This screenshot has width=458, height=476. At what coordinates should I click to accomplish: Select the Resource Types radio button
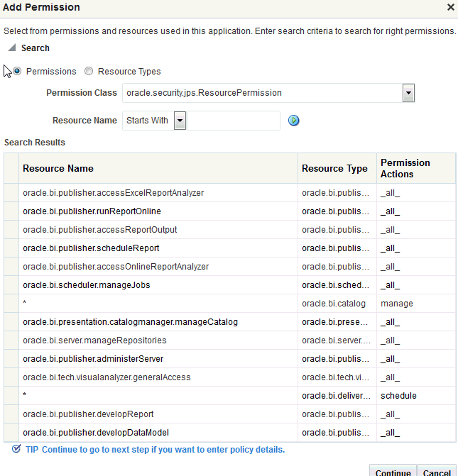tap(89, 72)
